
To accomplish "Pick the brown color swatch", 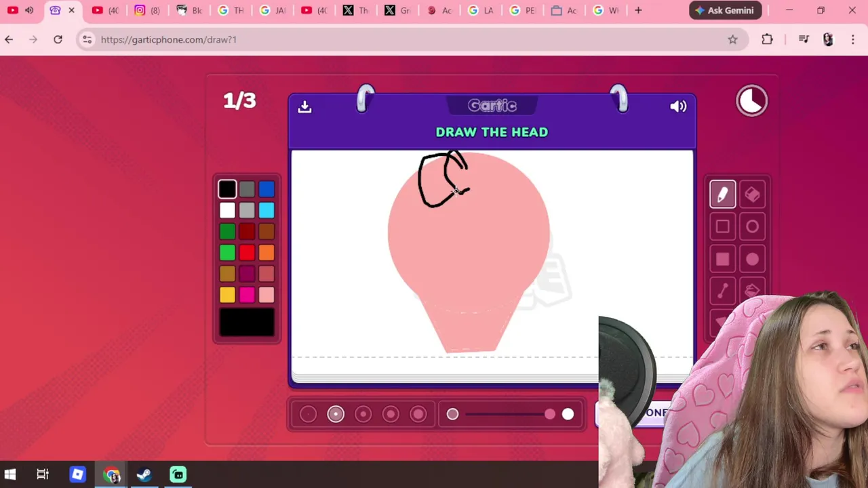I will 267,231.
